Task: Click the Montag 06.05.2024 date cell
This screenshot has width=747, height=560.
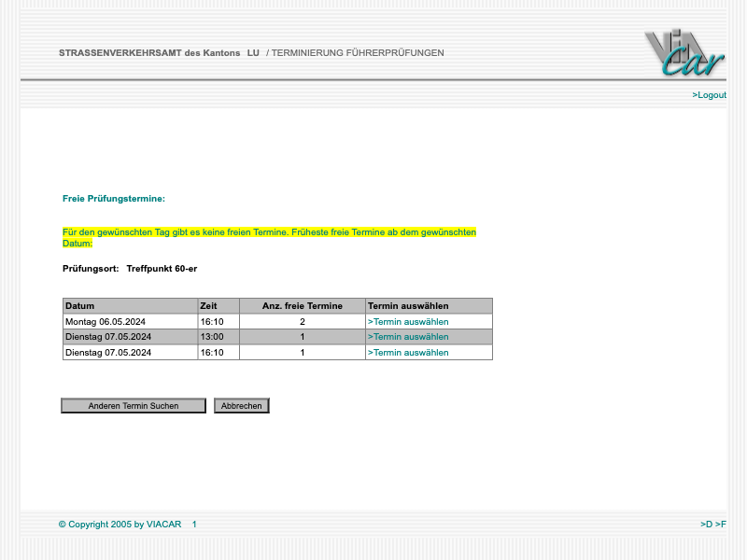Action: click(x=106, y=322)
